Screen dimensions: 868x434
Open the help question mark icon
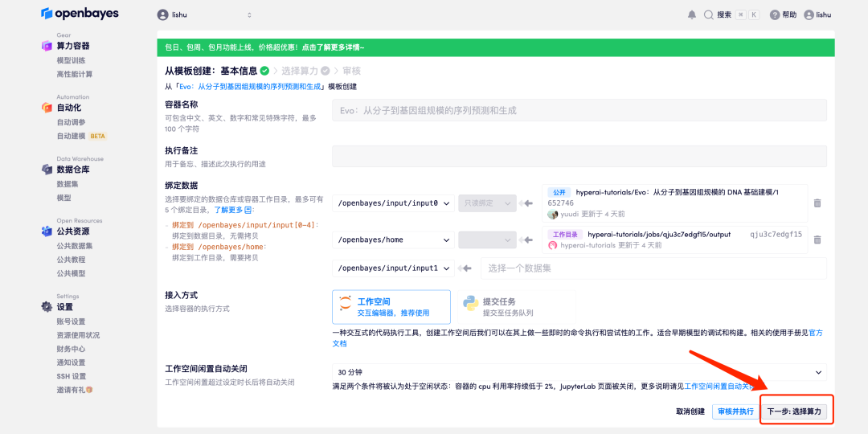point(775,14)
